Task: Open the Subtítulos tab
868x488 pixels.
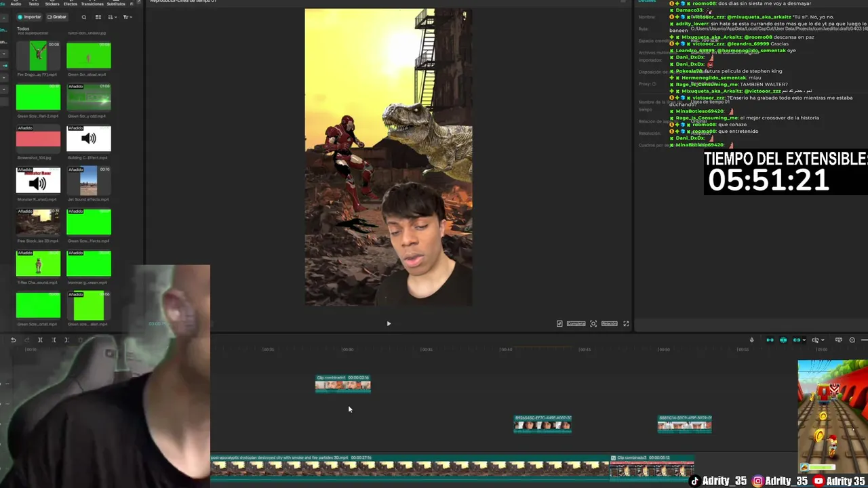Action: pyautogui.click(x=116, y=3)
